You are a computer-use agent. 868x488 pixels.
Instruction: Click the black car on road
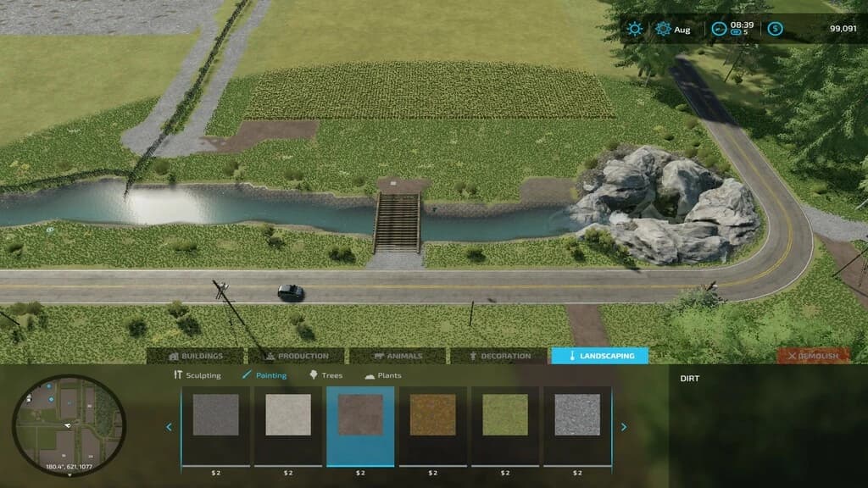tap(290, 292)
